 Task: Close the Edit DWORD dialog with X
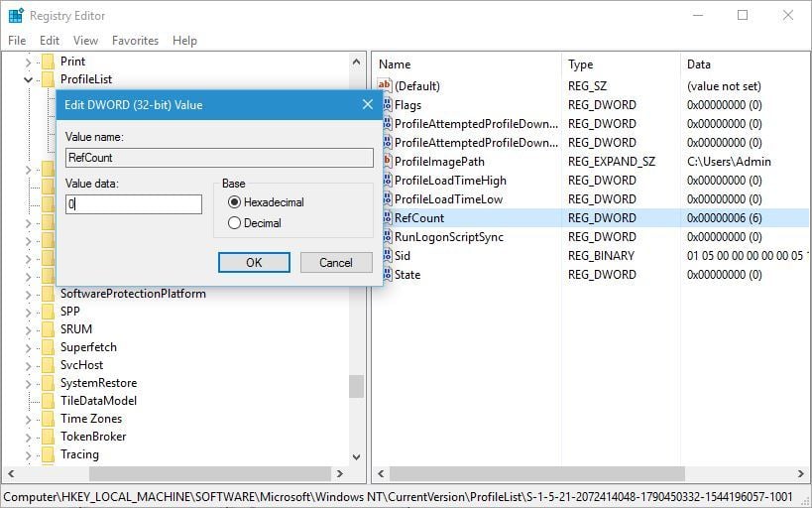tap(368, 105)
